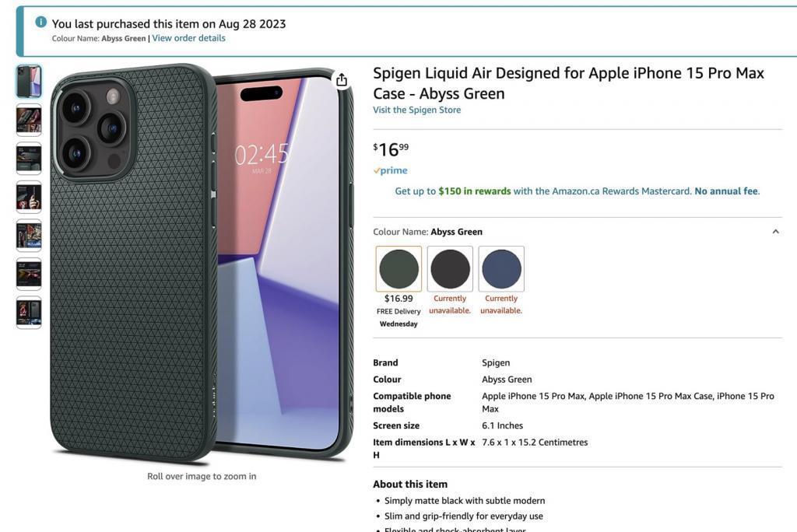Select the first gallery thumbnail

coord(28,82)
